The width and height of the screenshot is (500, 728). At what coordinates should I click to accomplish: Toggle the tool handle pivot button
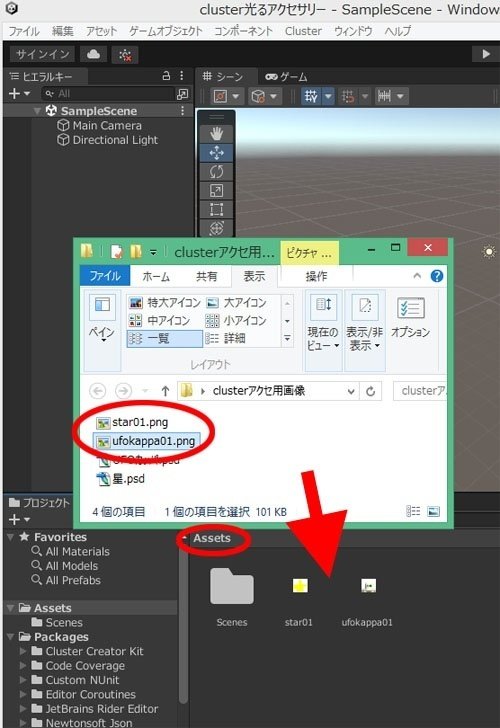tap(221, 96)
